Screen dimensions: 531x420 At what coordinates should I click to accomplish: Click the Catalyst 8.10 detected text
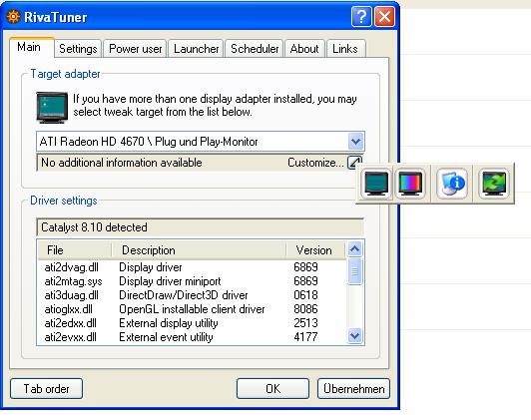pyautogui.click(x=94, y=227)
